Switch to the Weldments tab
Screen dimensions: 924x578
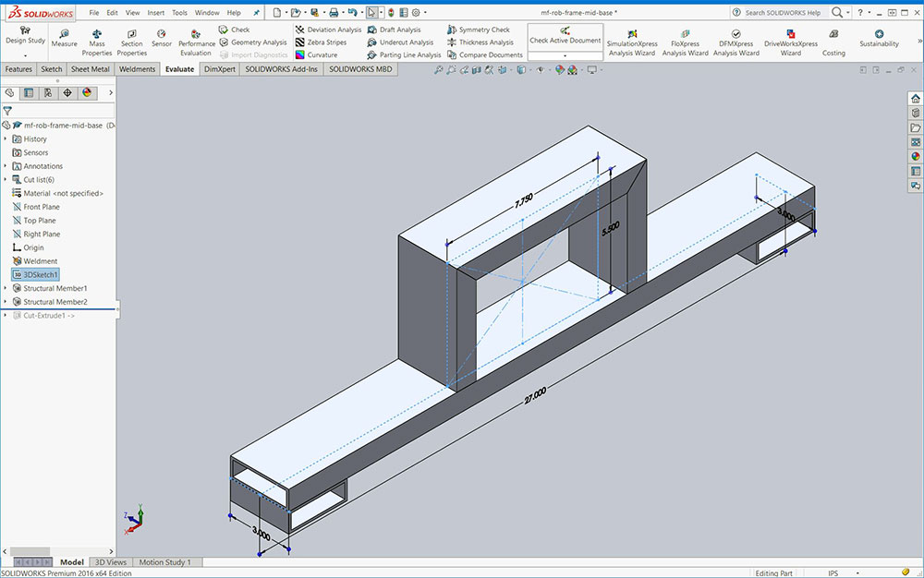(137, 69)
